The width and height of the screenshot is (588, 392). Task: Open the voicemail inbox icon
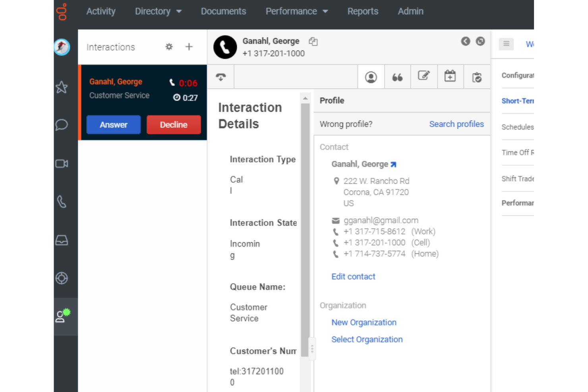[x=62, y=240]
